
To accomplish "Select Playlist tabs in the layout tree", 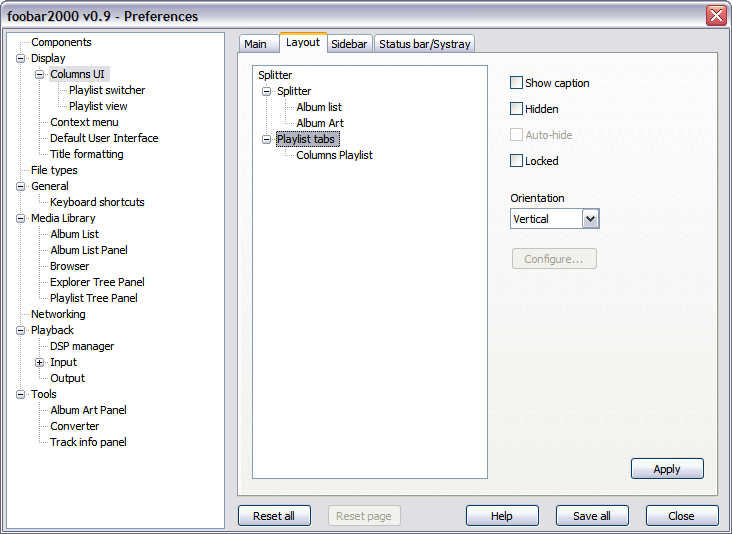I will point(306,139).
